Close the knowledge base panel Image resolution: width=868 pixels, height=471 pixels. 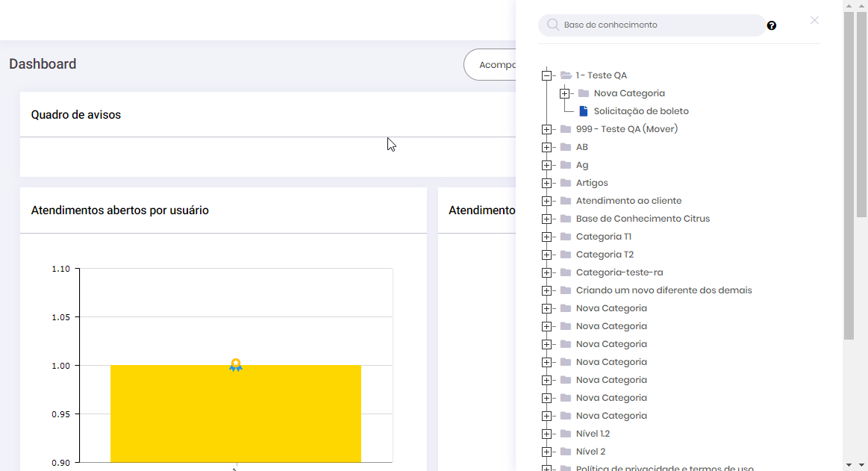point(814,20)
